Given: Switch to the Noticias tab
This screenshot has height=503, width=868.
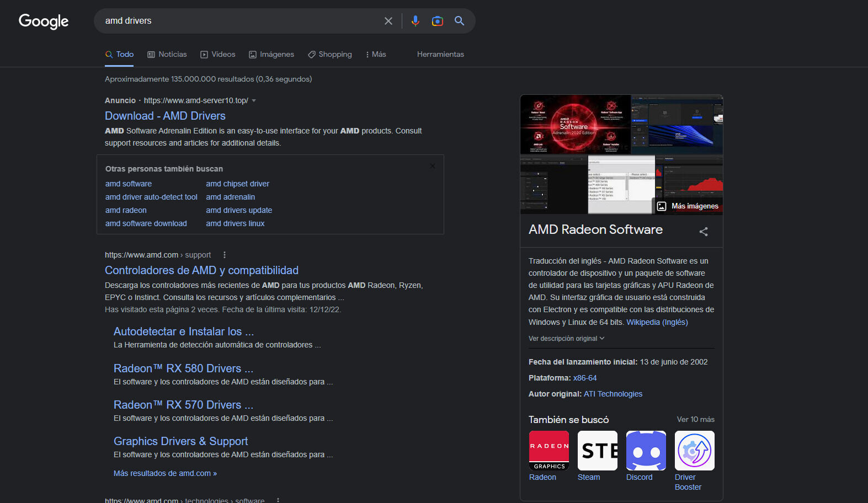Looking at the screenshot, I should click(167, 55).
